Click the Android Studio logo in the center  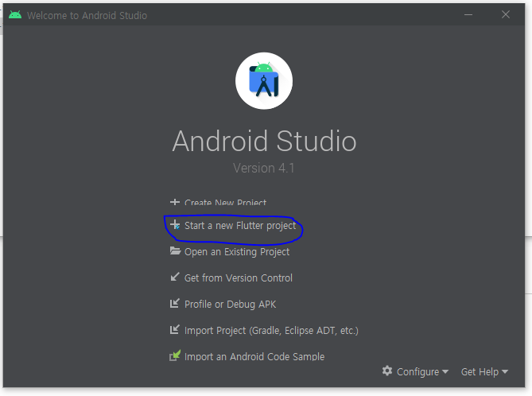[x=264, y=81]
